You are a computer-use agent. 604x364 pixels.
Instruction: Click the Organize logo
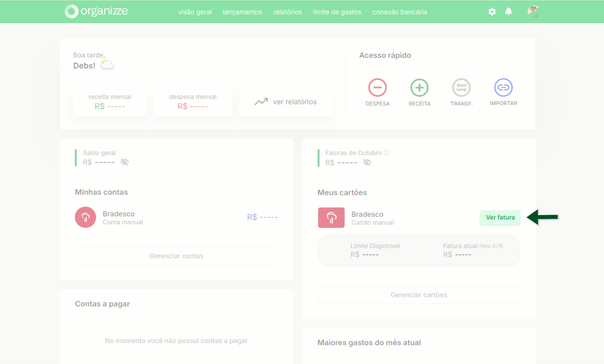pos(96,11)
